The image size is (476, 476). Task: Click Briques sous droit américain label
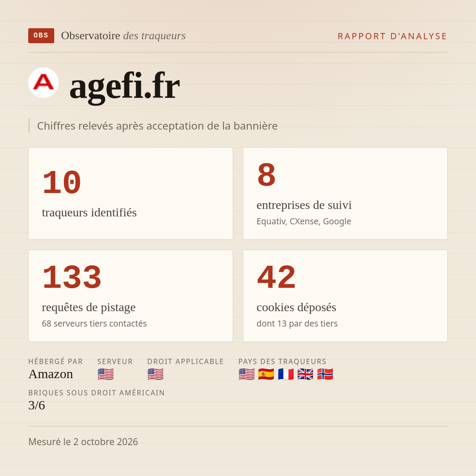click(97, 393)
